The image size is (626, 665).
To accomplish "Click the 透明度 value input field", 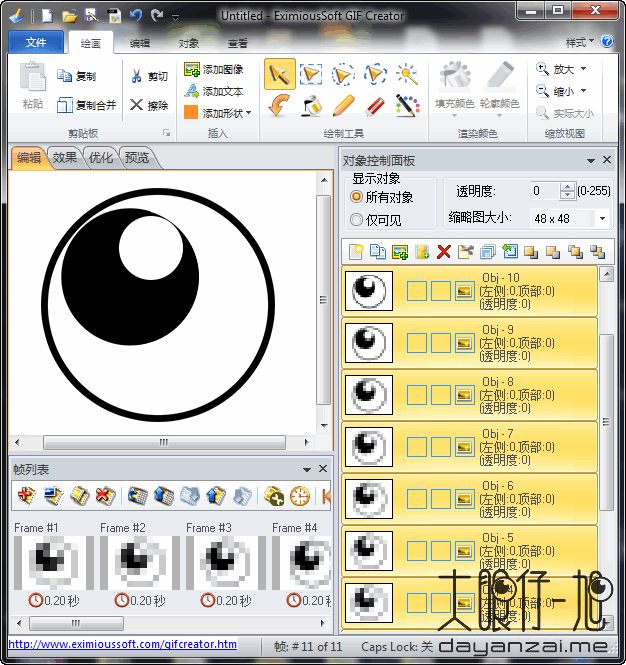I will (x=545, y=191).
